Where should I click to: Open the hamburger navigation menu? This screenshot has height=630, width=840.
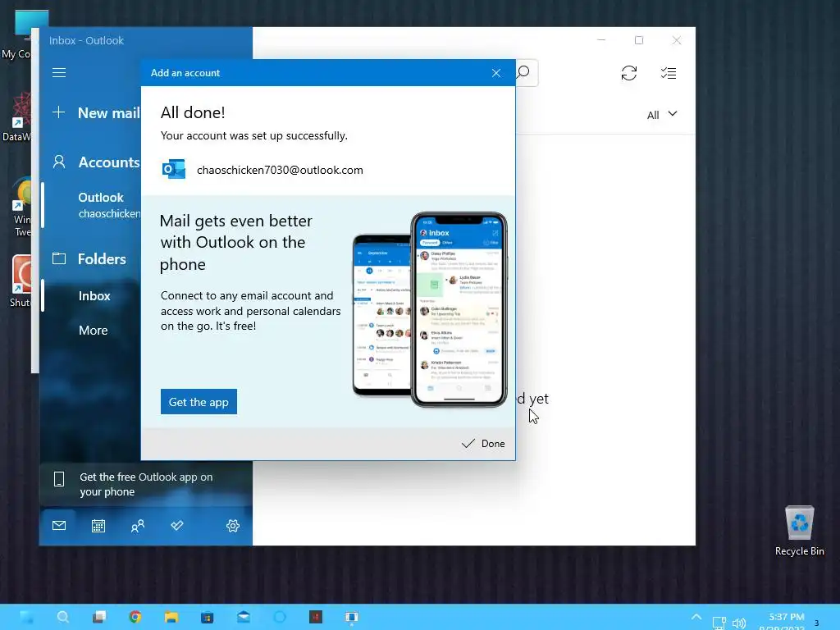click(59, 72)
